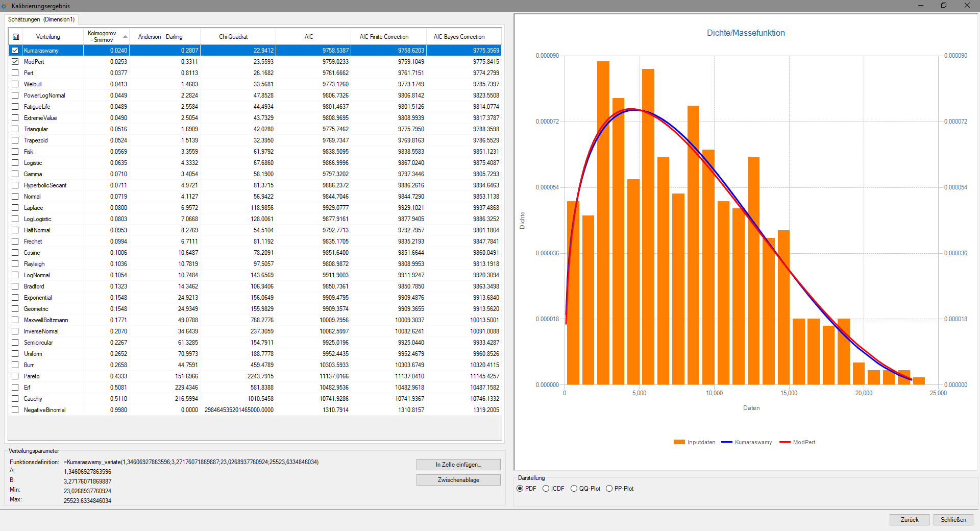Enable the Weibull distribution checkbox
The height and width of the screenshot is (531, 980).
15,84
